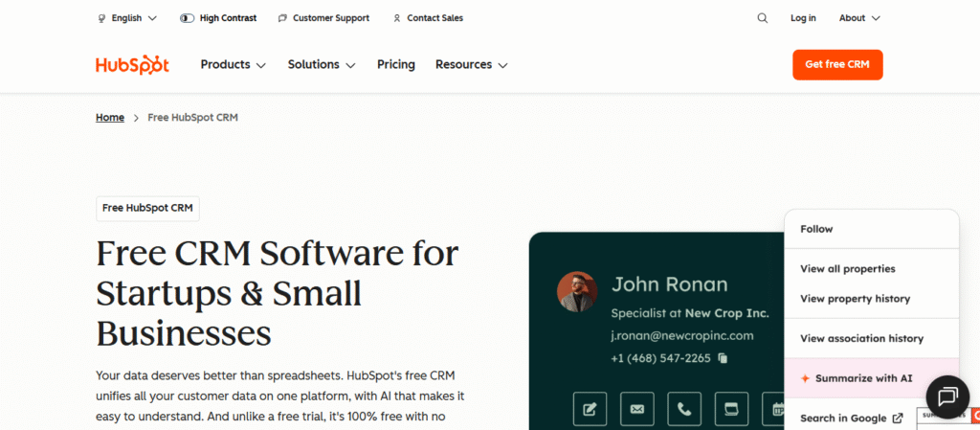The height and width of the screenshot is (430, 980).
Task: Click the Contact Sales person icon
Action: pos(397,18)
